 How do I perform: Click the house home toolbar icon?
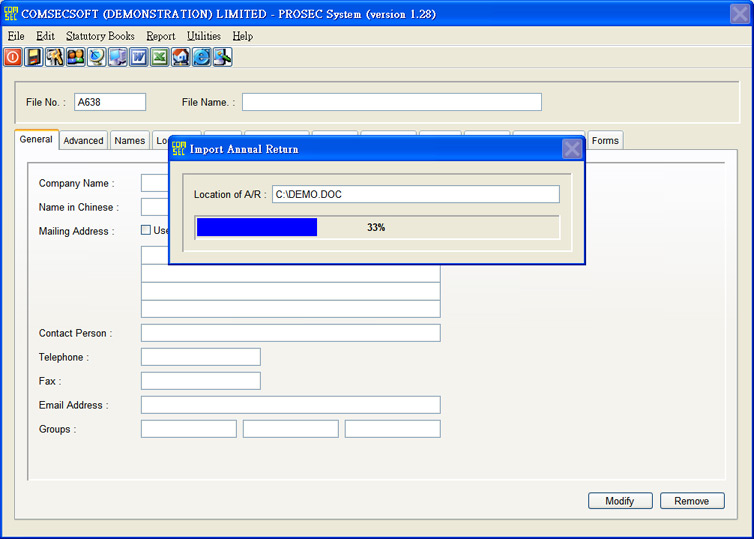coord(181,58)
